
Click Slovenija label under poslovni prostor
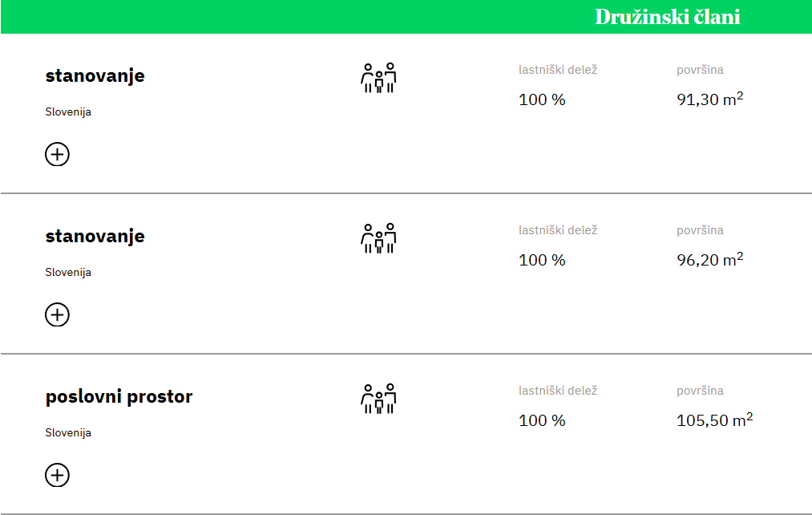68,432
